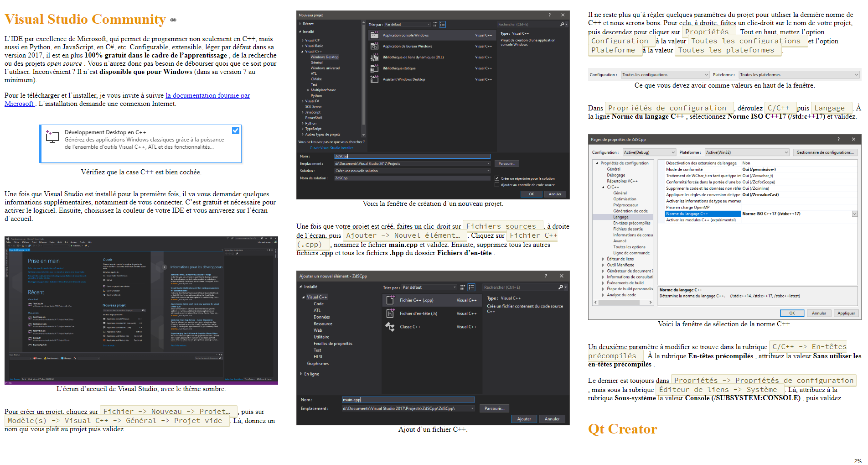Expand the En ligne node
Screen dimensions: 868x465
[301, 374]
